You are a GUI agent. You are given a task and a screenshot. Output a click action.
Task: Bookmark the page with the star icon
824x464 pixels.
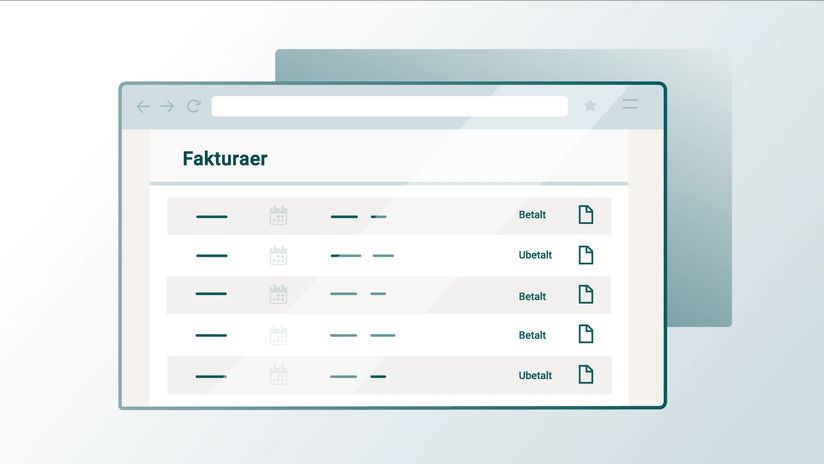[x=590, y=106]
